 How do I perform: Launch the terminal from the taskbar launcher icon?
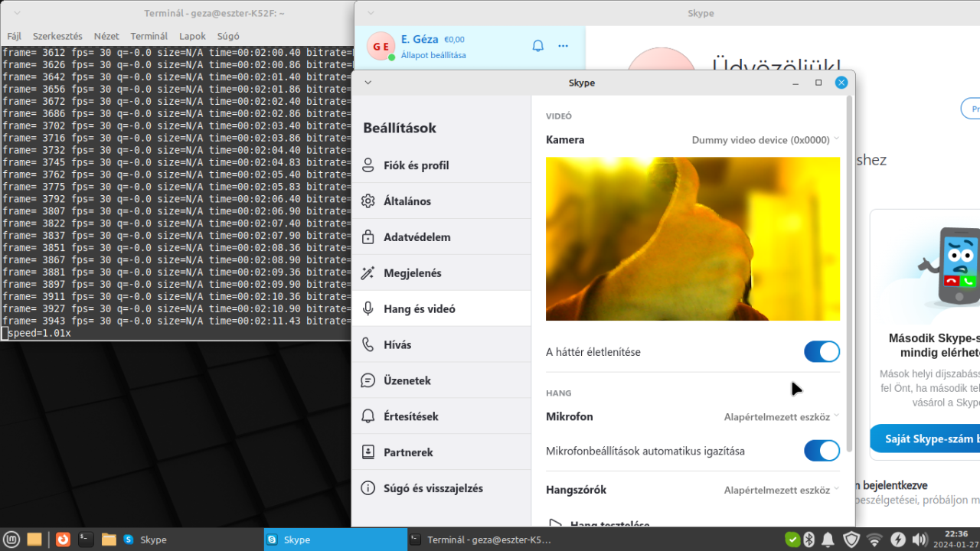pos(86,540)
